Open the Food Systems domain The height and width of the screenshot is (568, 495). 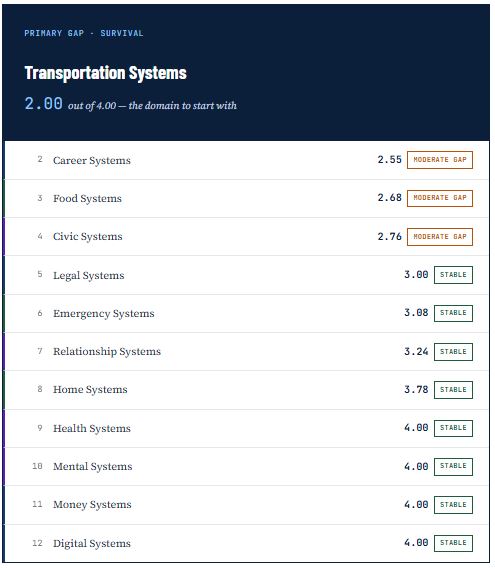click(247, 199)
